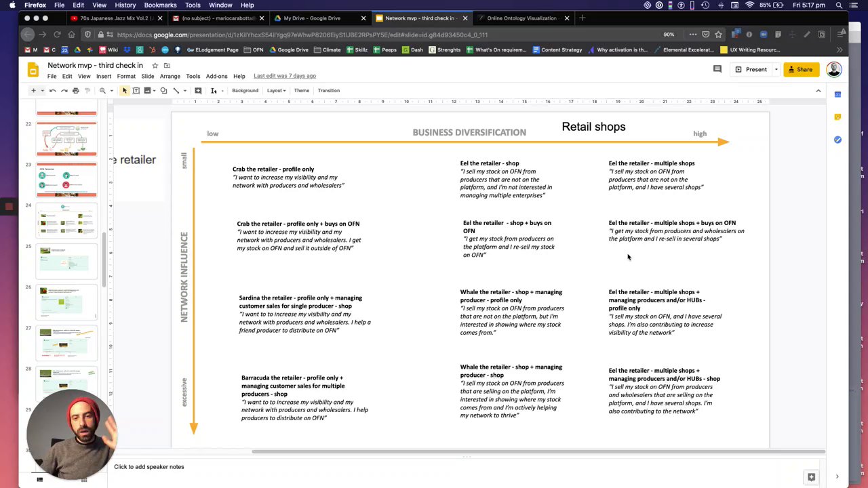
Task: Go to the Google Slides home icon
Action: click(33, 70)
